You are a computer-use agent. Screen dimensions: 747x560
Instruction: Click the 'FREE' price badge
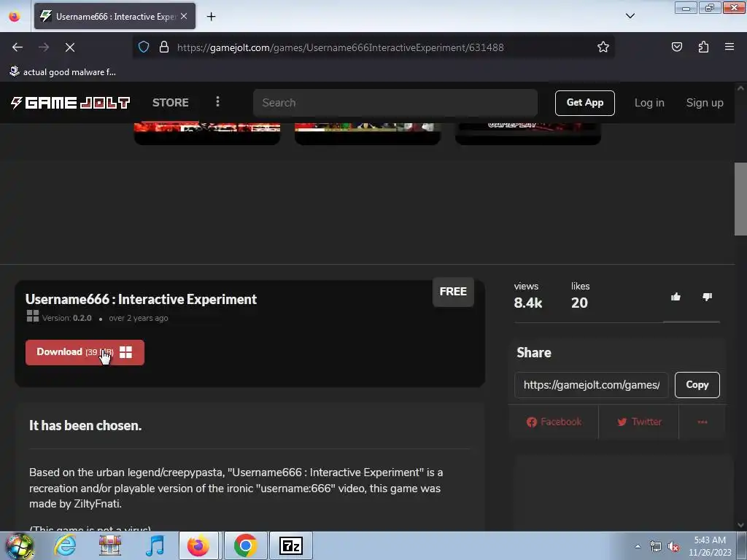pyautogui.click(x=453, y=292)
